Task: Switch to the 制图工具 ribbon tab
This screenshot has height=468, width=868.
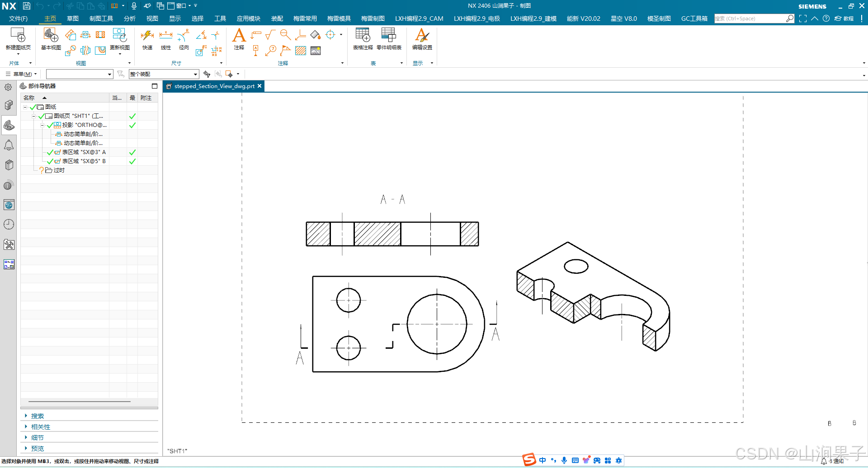Action: coord(101,19)
